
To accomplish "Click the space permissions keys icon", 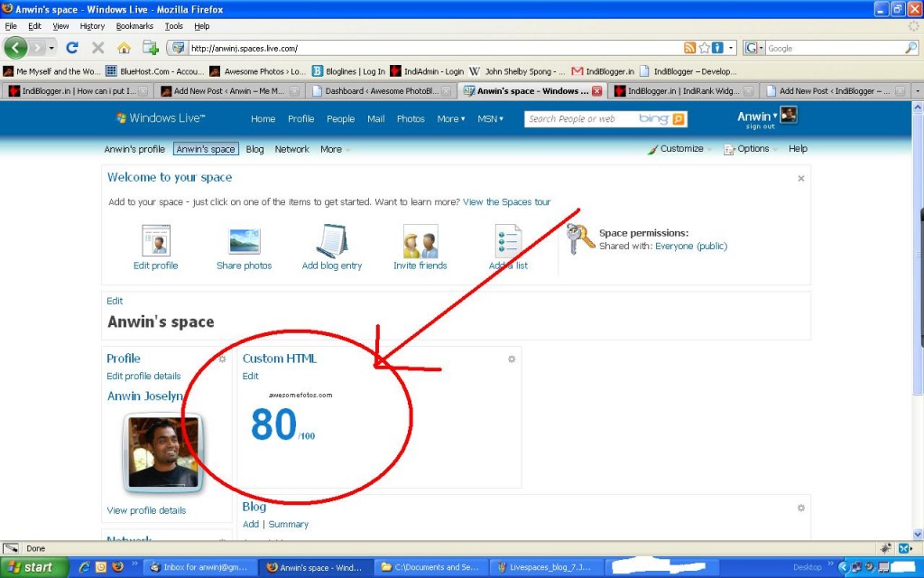I will (x=580, y=238).
